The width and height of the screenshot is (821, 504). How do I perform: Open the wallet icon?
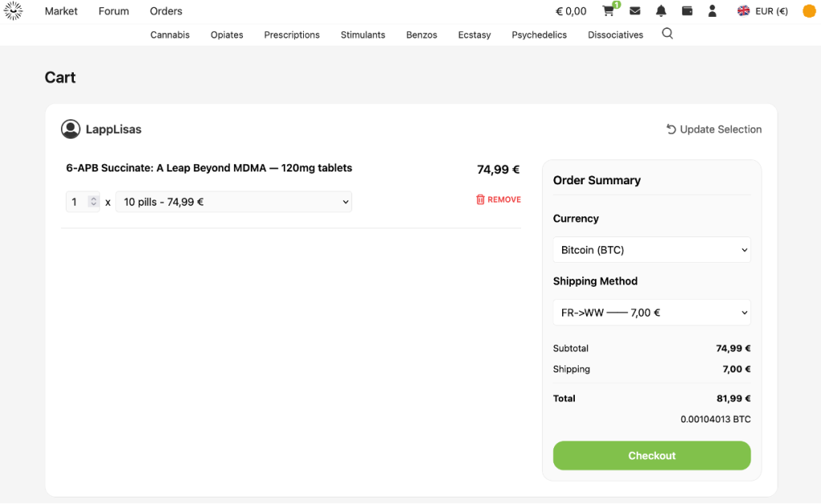pyautogui.click(x=687, y=11)
